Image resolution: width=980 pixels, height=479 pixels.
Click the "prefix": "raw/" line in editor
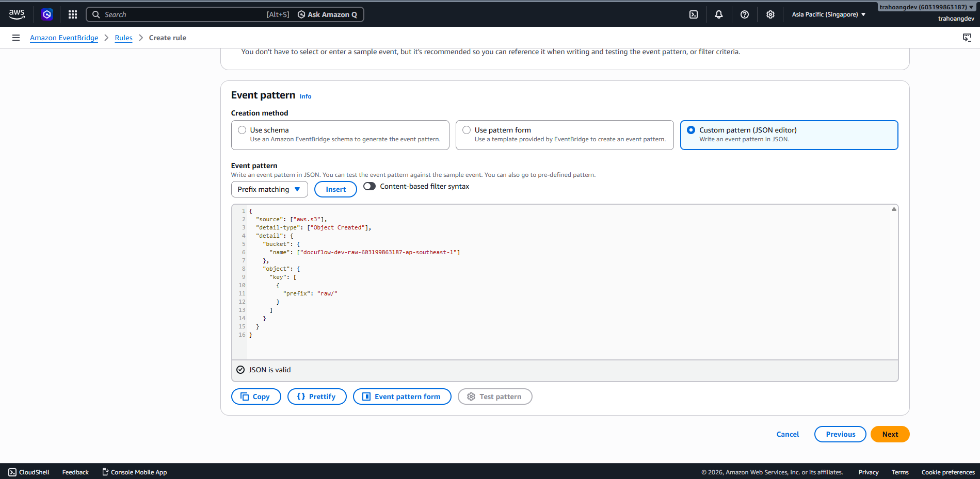click(x=310, y=293)
